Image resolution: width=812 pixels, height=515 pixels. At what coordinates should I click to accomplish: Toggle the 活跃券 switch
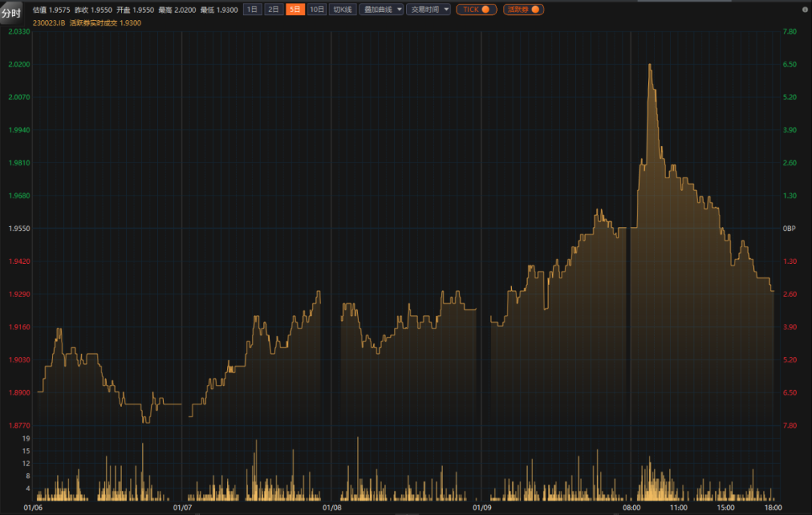(523, 10)
